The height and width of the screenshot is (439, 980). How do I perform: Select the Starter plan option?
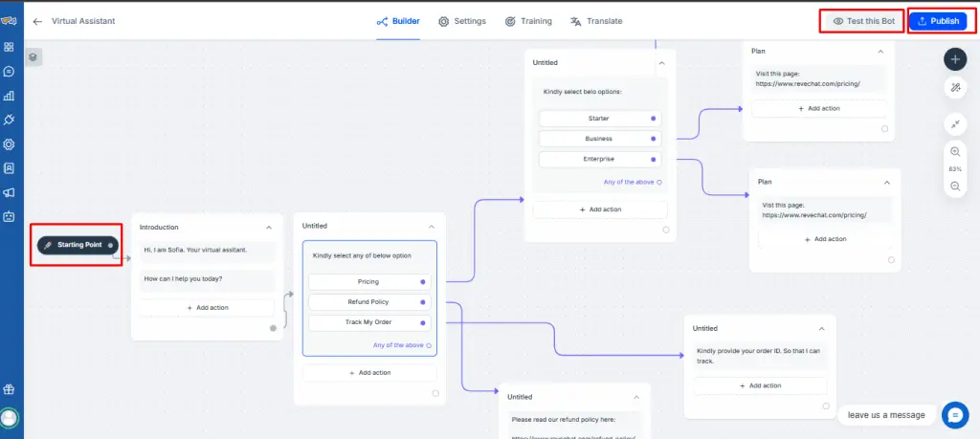[x=600, y=118]
